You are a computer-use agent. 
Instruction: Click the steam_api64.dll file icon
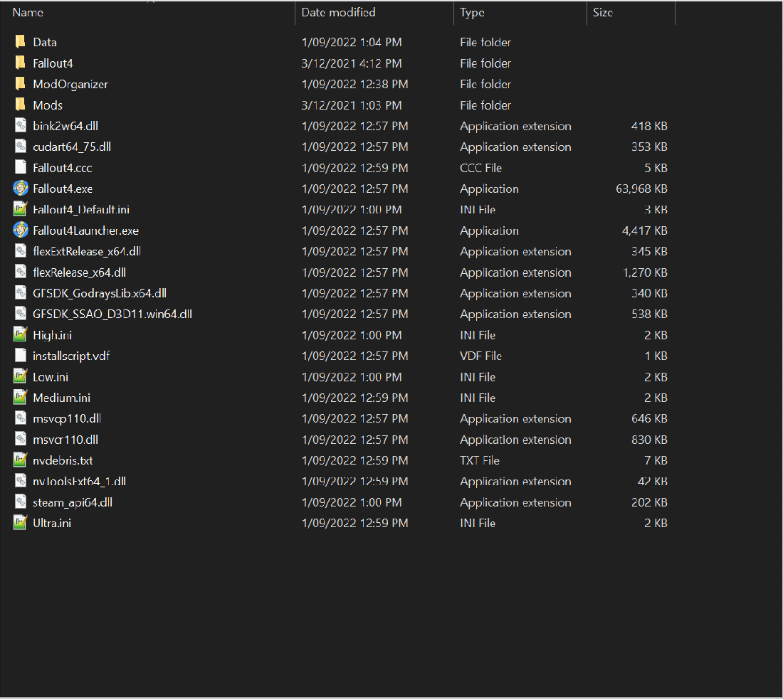20,502
